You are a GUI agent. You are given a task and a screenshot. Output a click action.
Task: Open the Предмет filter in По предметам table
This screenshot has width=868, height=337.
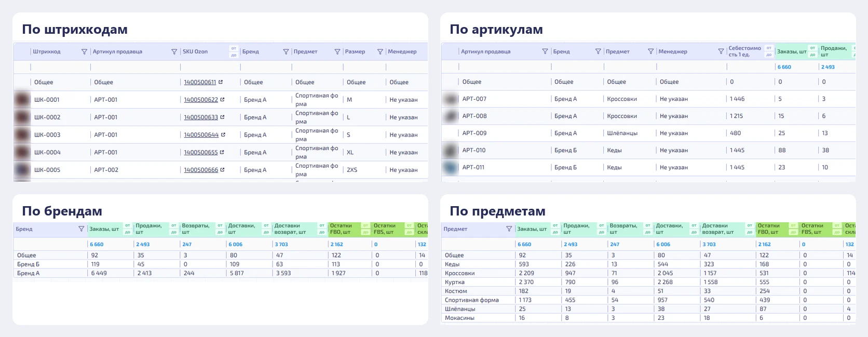pyautogui.click(x=509, y=229)
